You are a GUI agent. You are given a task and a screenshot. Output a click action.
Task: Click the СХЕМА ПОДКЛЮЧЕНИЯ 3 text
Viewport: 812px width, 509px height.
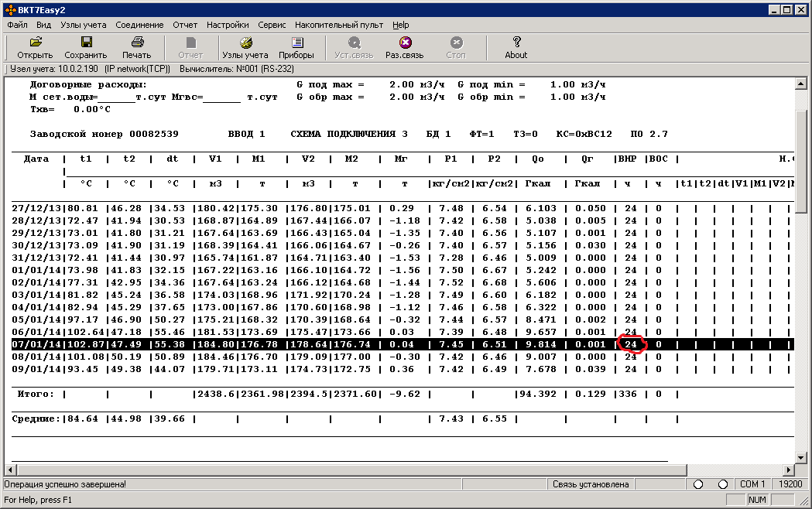coord(349,134)
